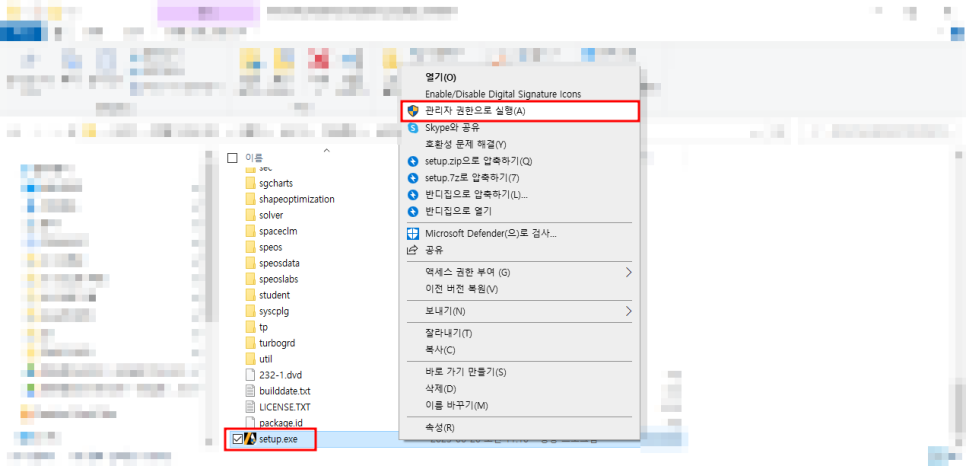Expand the 액세스 권한 부여 (G) submenu arrow

point(628,272)
